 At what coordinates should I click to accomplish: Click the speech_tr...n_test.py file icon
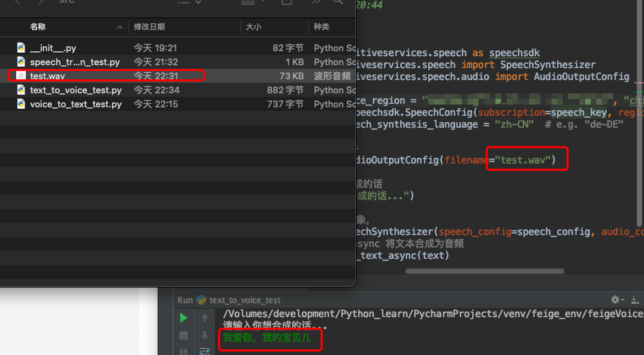point(21,62)
